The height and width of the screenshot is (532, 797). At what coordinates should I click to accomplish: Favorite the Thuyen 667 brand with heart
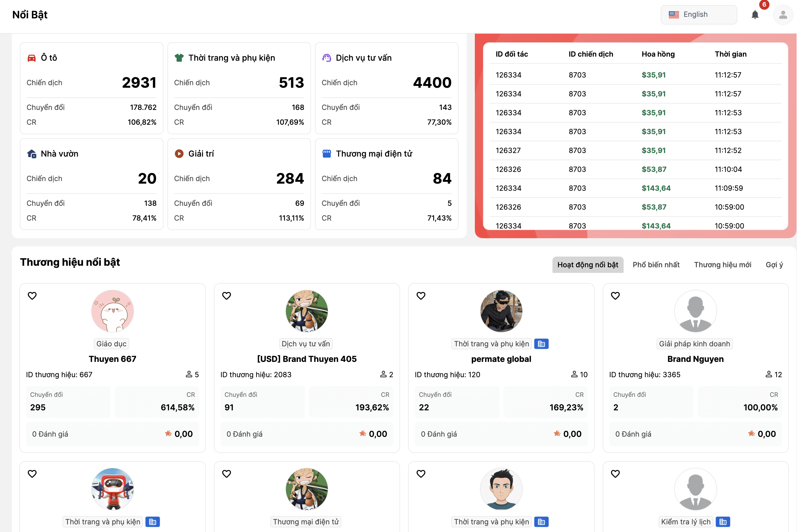tap(32, 296)
